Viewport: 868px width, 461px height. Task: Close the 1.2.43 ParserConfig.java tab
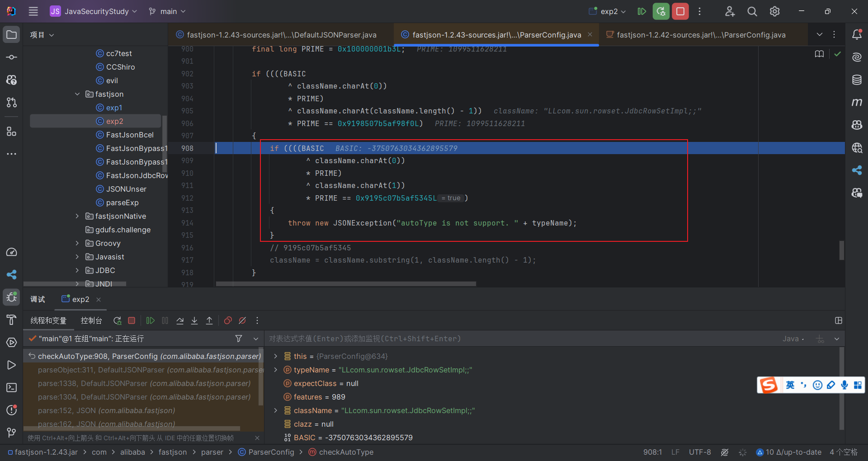(x=590, y=35)
